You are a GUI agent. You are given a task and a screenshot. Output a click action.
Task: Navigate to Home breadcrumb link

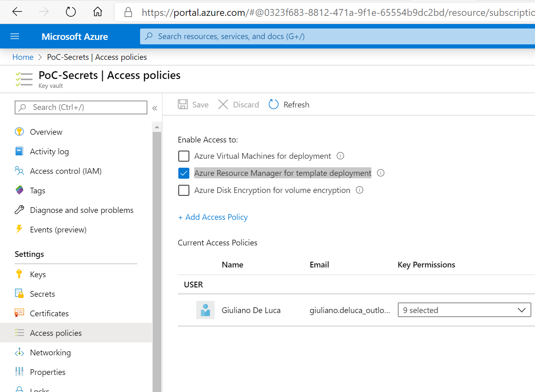[23, 57]
